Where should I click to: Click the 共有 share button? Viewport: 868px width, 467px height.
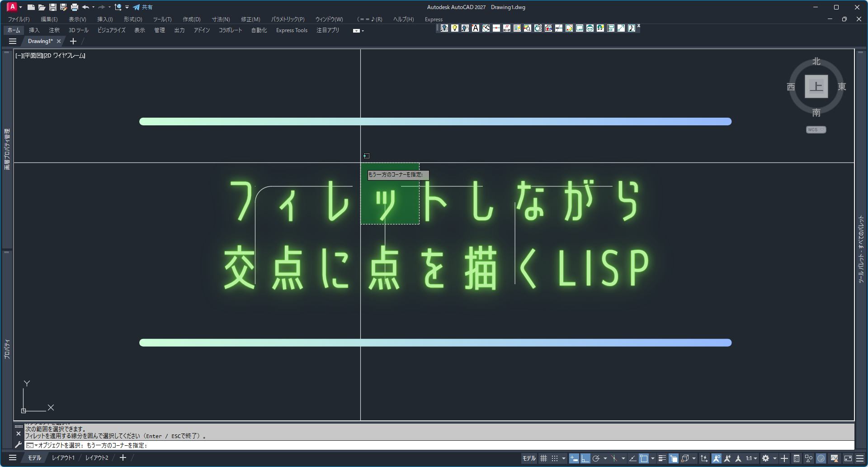(x=143, y=7)
